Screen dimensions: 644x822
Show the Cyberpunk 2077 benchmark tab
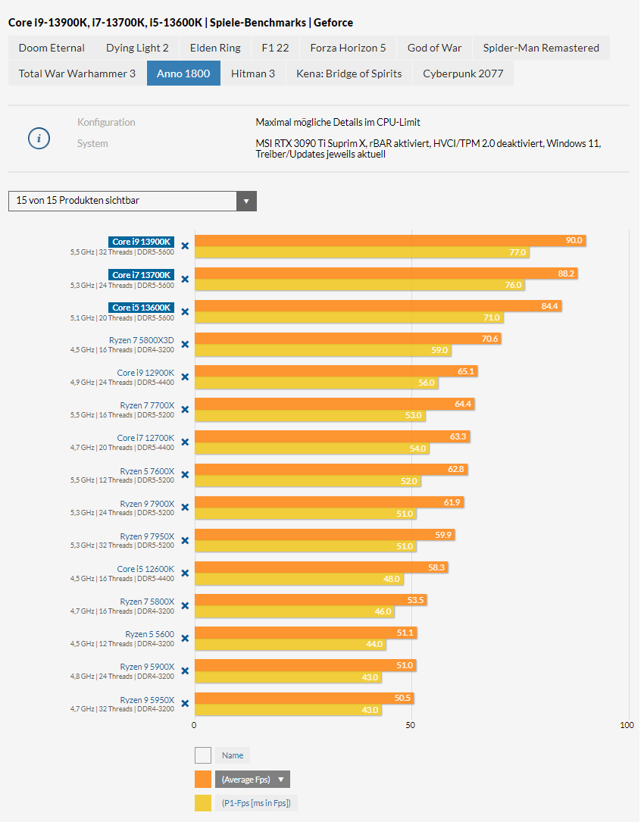click(463, 73)
